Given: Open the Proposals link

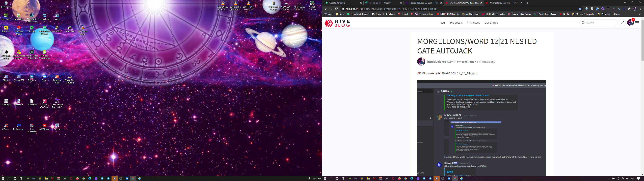Looking at the screenshot, I should coord(456,22).
